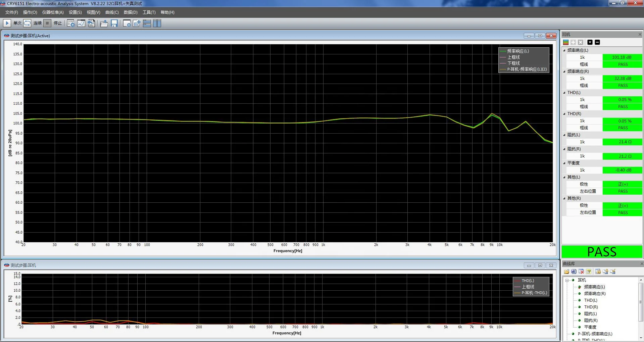Select 频率响应(R) curve in the curve library tree
Image resolution: width=644 pixels, height=342 pixels.
pos(595,294)
